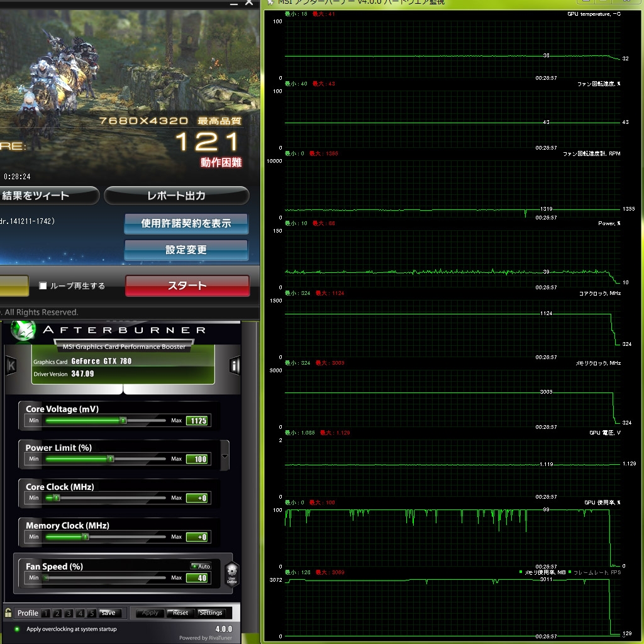The image size is (644, 644).
Task: Click the Memory Clock slider handle
Action: click(x=85, y=536)
